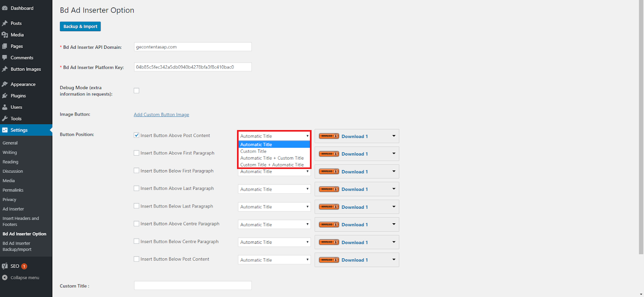The image size is (644, 297).
Task: Click the Settings icon in the sidebar
Action: click(5, 130)
